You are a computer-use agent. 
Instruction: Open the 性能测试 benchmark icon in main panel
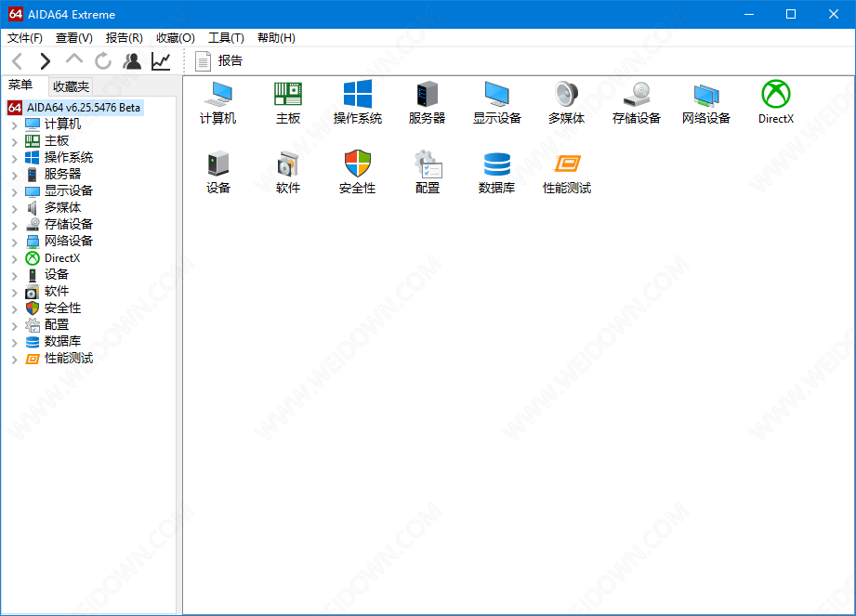(x=567, y=173)
